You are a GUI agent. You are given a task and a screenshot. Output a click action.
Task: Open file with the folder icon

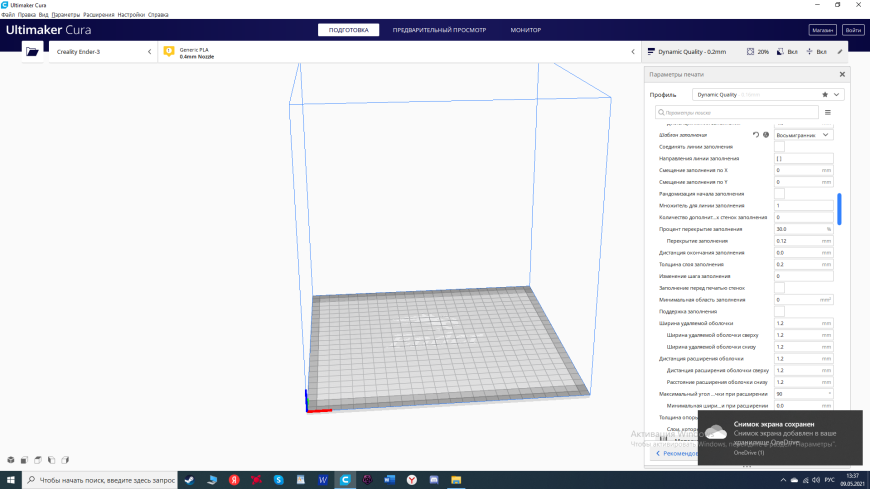32,52
